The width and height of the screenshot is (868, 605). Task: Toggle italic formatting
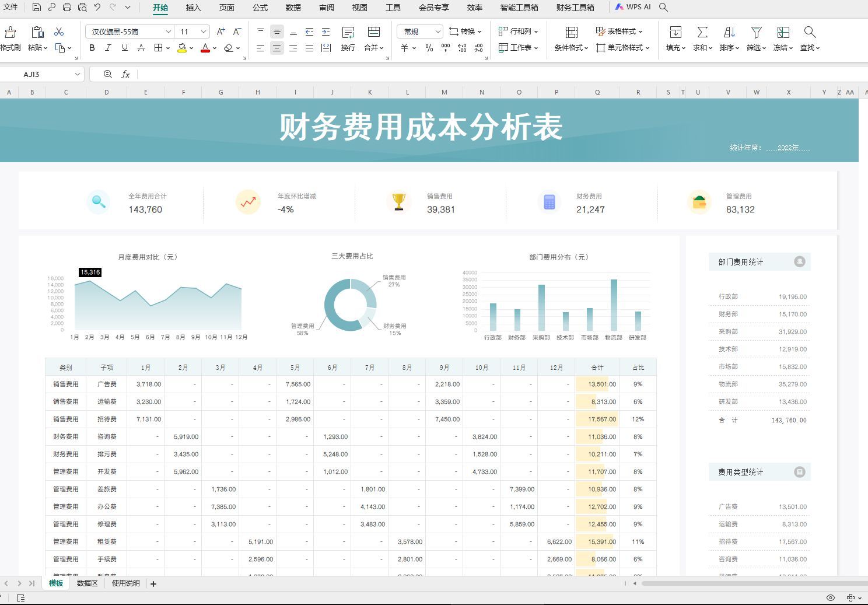[108, 48]
